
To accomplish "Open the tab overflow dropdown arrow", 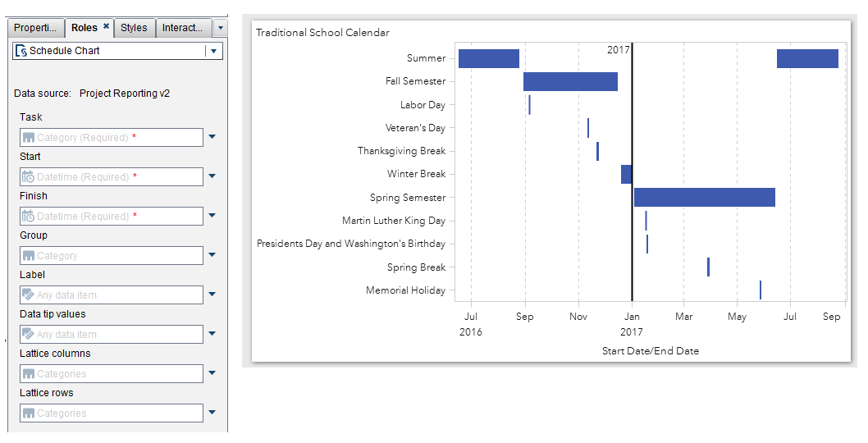I will pyautogui.click(x=219, y=28).
